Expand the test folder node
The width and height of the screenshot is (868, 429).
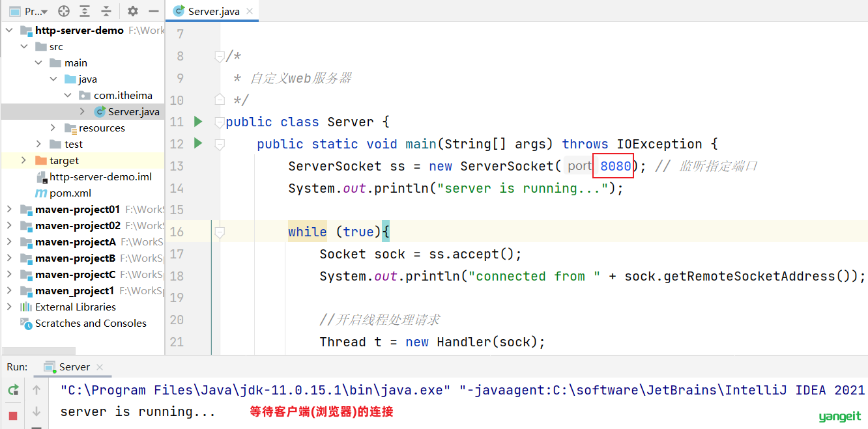pyautogui.click(x=38, y=145)
